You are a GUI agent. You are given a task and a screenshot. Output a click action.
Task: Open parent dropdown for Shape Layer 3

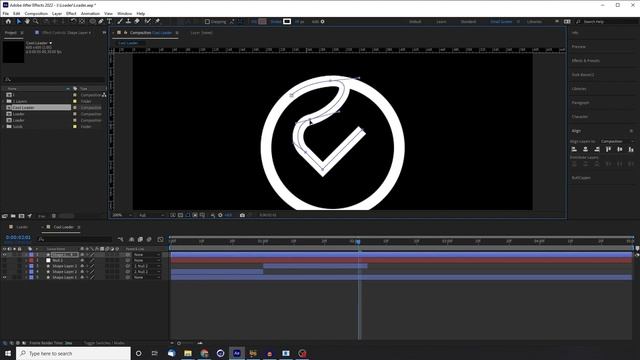(x=147, y=266)
